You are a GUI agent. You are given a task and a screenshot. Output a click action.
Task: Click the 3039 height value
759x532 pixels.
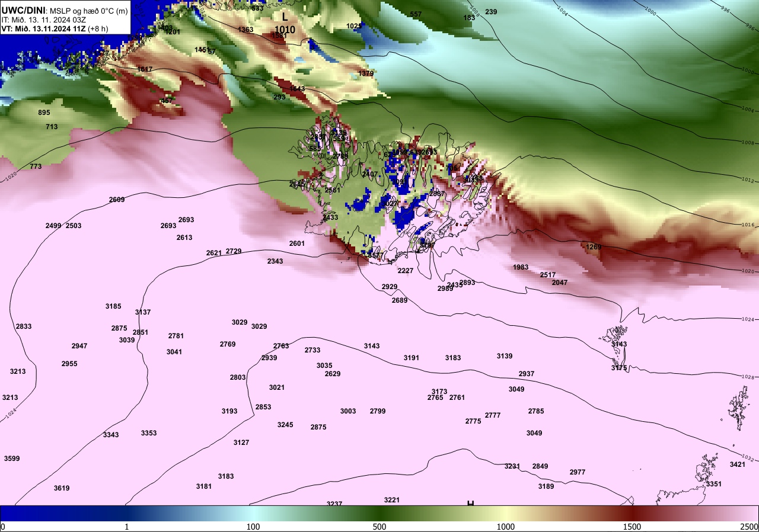coord(127,340)
